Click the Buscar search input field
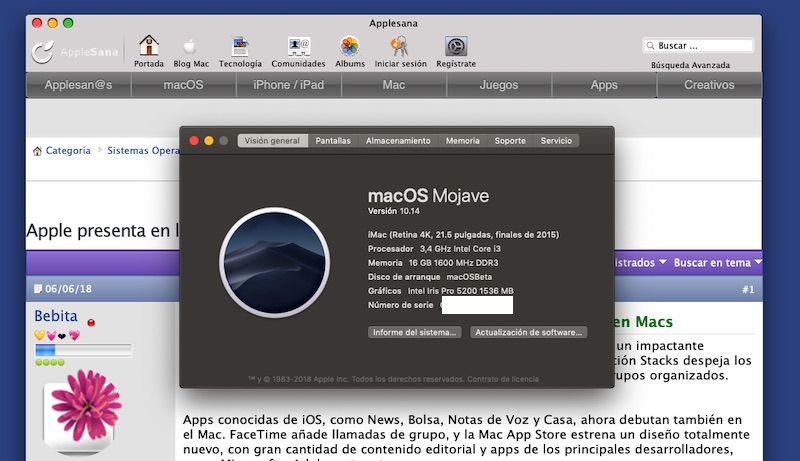The image size is (800, 461). click(x=698, y=45)
